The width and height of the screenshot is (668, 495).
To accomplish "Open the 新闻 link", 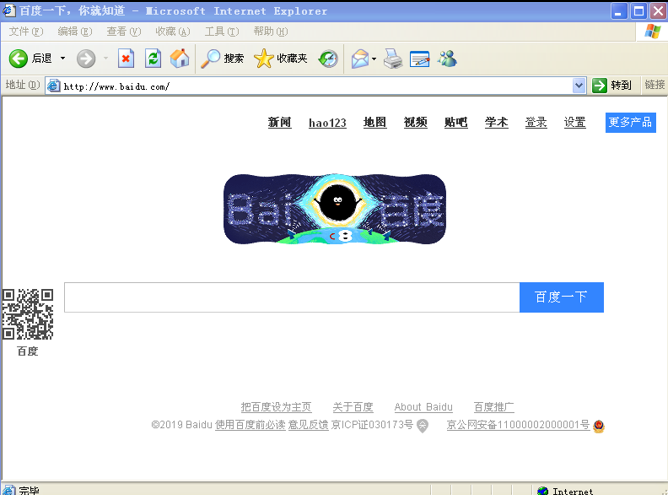I will (279, 123).
